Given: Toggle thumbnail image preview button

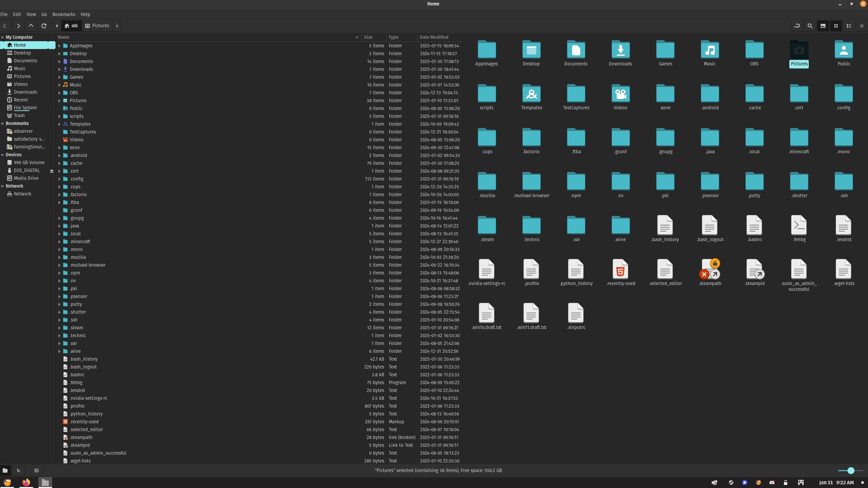Looking at the screenshot, I should [x=823, y=26].
